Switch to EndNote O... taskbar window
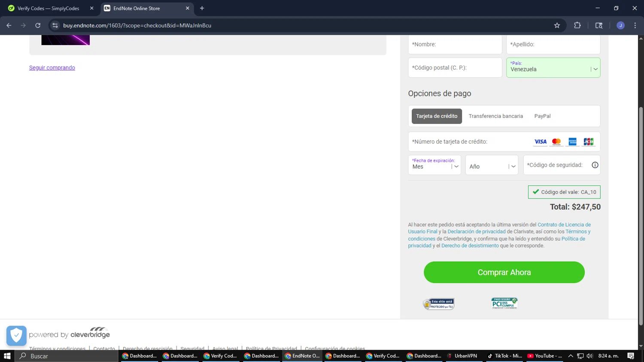Viewport: 644px width, 362px height. 303,356
